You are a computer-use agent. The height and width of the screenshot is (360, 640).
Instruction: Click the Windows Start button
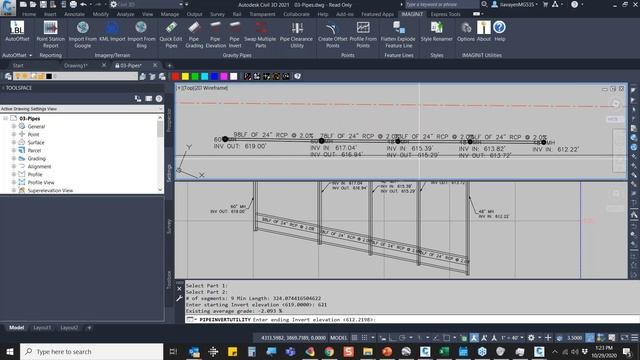point(9,351)
